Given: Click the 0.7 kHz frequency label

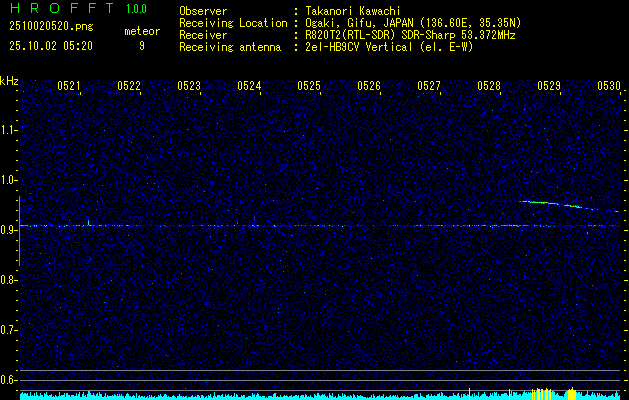Looking at the screenshot, I should [8, 330].
